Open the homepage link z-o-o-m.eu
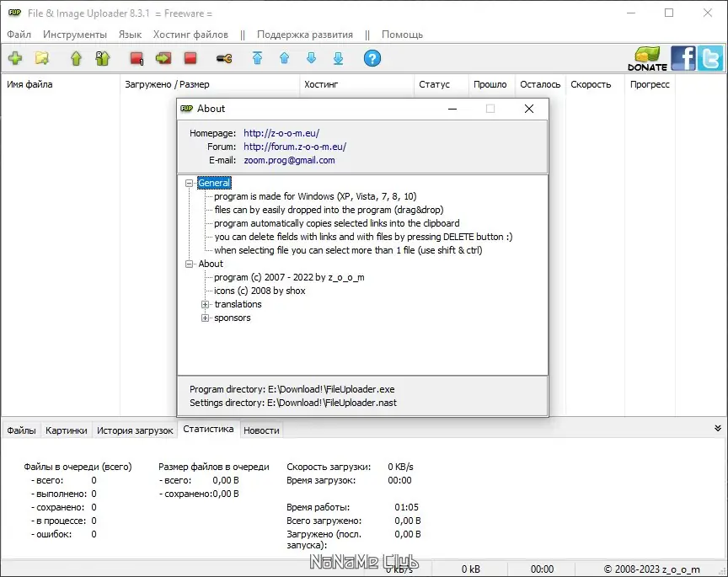 tap(281, 133)
